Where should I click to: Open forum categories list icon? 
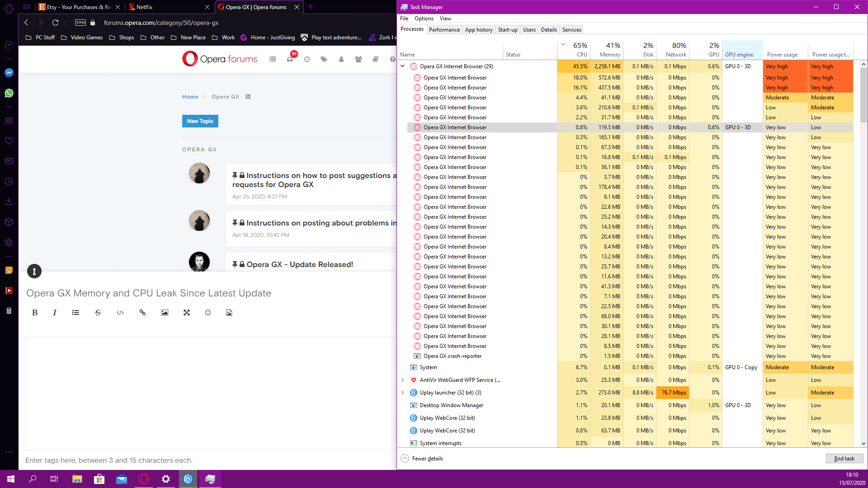(x=273, y=59)
